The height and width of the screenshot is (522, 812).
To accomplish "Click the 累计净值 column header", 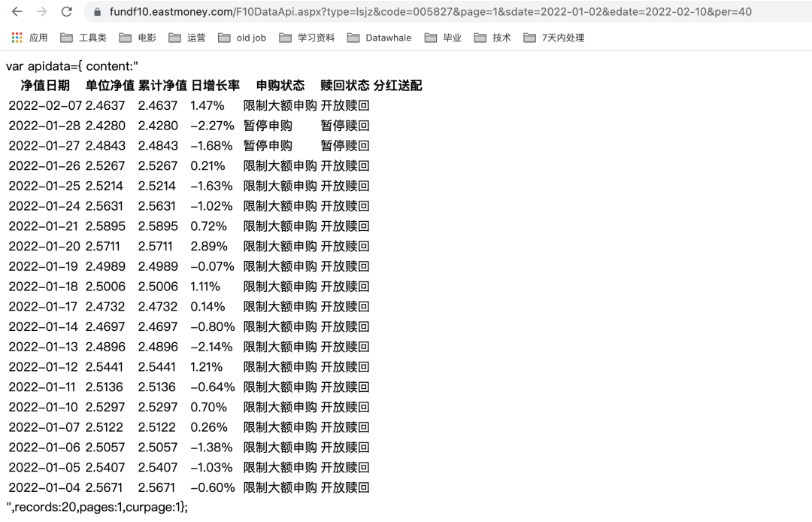I will [162, 86].
